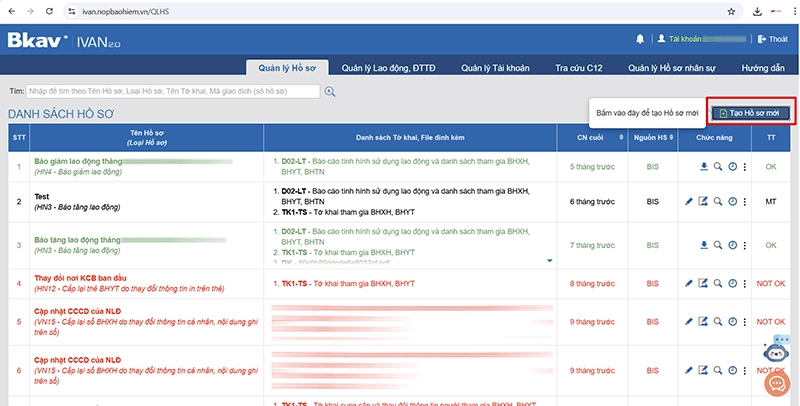Open browser downloads icon in toolbar
Image resolution: width=800 pixels, height=406 pixels.
(758, 11)
